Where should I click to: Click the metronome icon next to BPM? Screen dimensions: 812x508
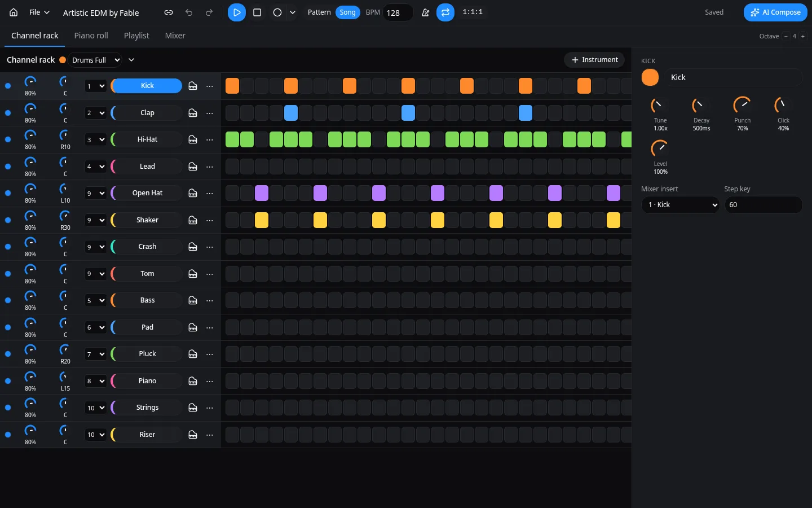tap(426, 12)
